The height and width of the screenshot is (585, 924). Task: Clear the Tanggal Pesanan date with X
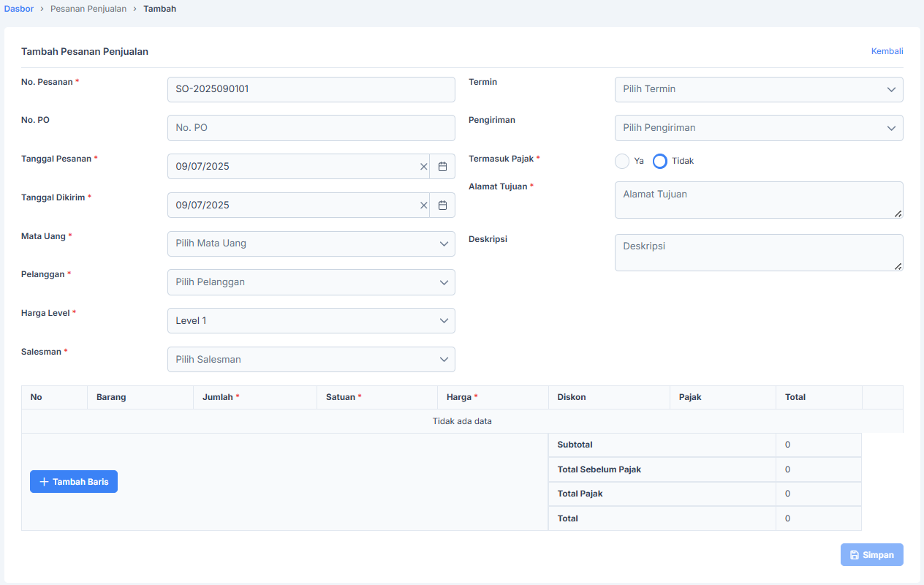point(423,167)
